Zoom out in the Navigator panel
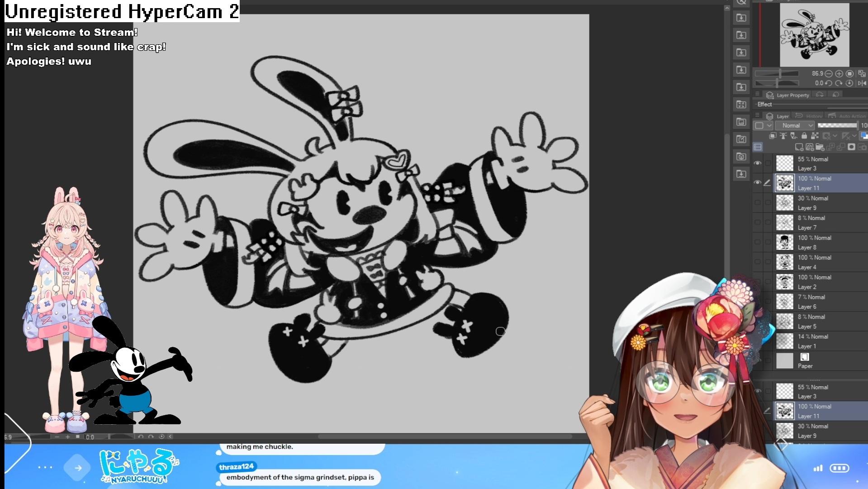Viewport: 868px width, 489px height. pyautogui.click(x=829, y=74)
